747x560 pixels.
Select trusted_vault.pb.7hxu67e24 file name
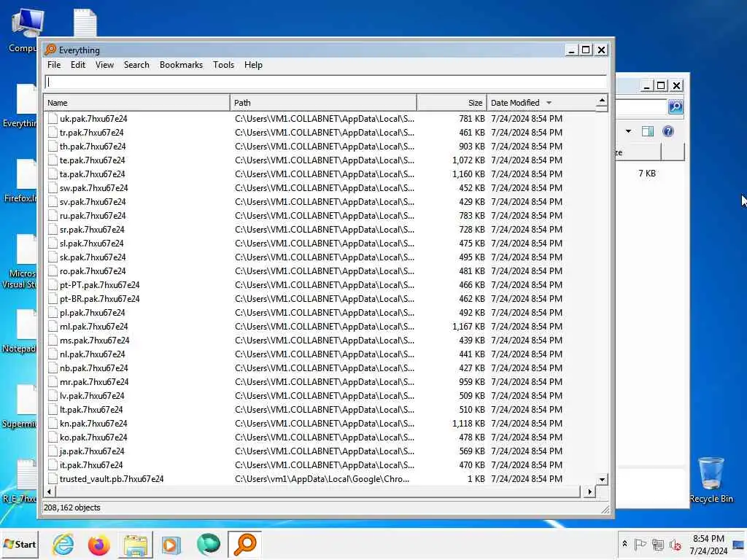[112, 478]
